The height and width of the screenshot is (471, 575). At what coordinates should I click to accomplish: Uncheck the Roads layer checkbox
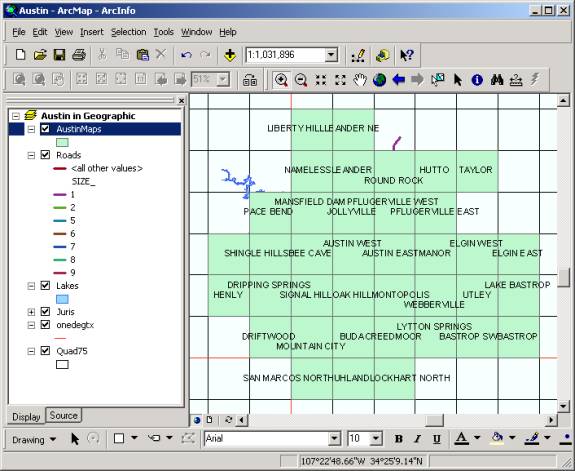pos(45,155)
